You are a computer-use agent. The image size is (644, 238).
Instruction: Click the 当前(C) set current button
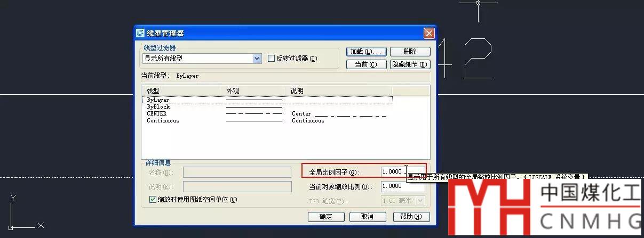[366, 64]
